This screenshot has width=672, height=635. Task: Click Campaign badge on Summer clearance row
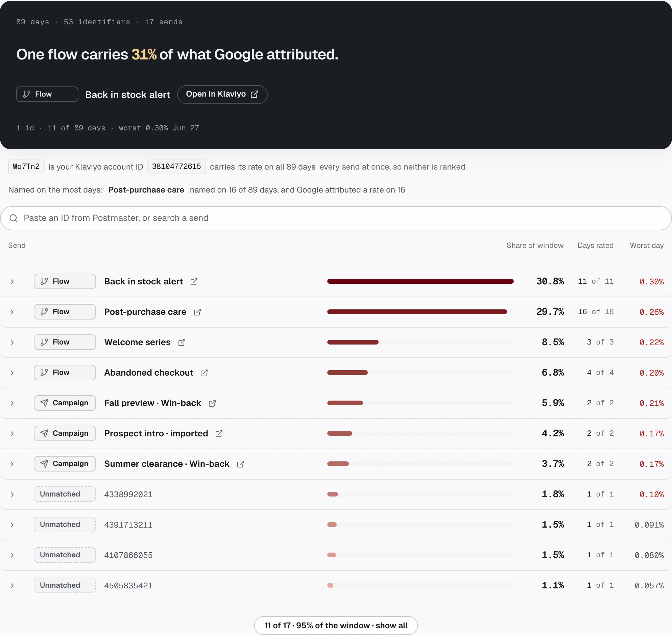[x=65, y=464]
